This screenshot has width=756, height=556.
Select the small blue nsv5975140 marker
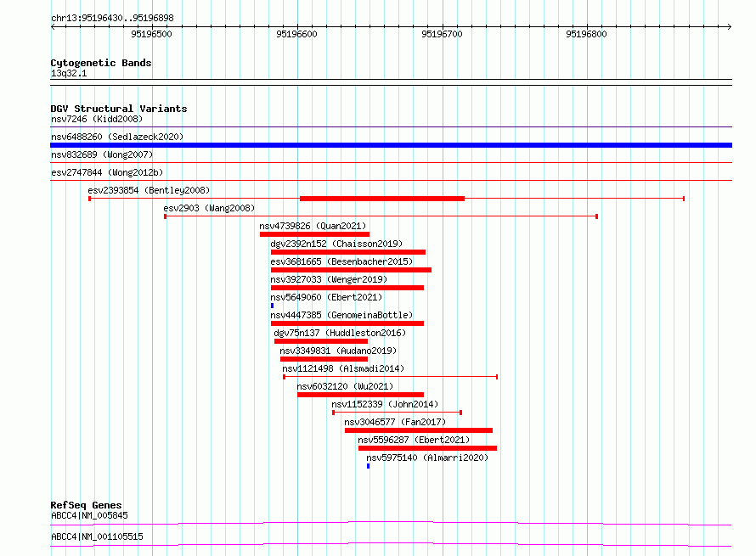(x=369, y=466)
